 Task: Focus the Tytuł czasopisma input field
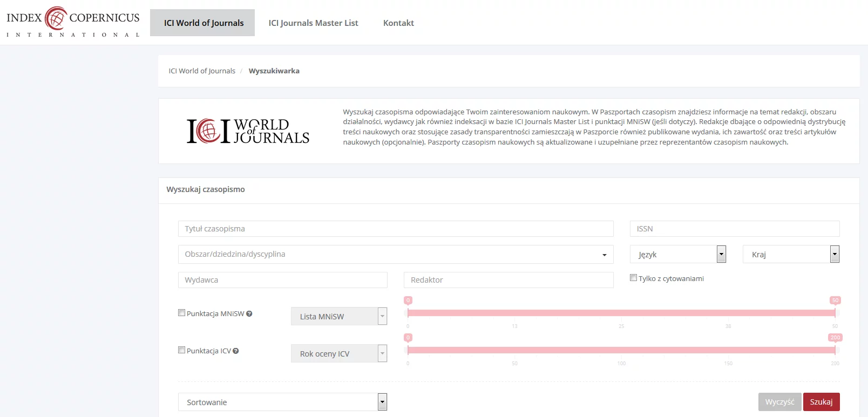[x=396, y=229]
